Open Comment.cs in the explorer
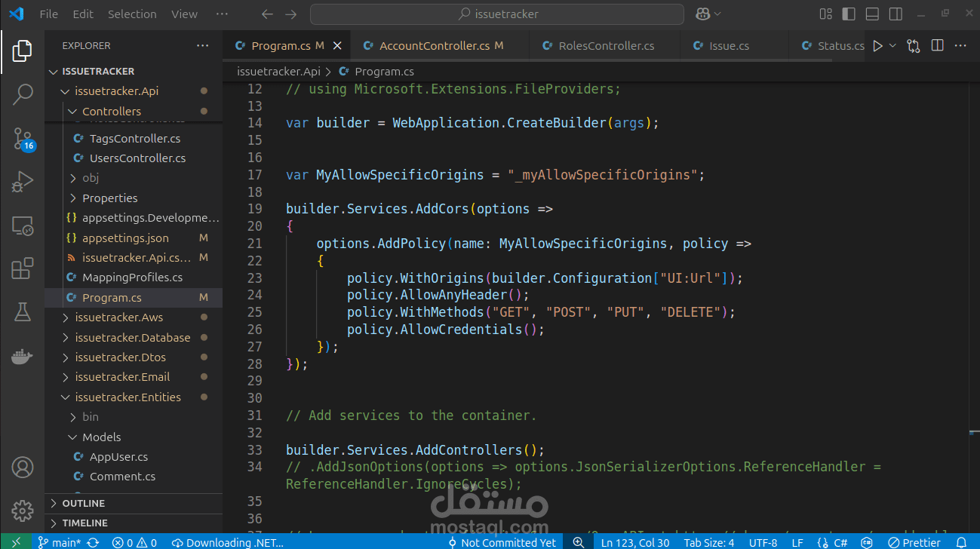This screenshot has width=980, height=549. pyautogui.click(x=134, y=477)
